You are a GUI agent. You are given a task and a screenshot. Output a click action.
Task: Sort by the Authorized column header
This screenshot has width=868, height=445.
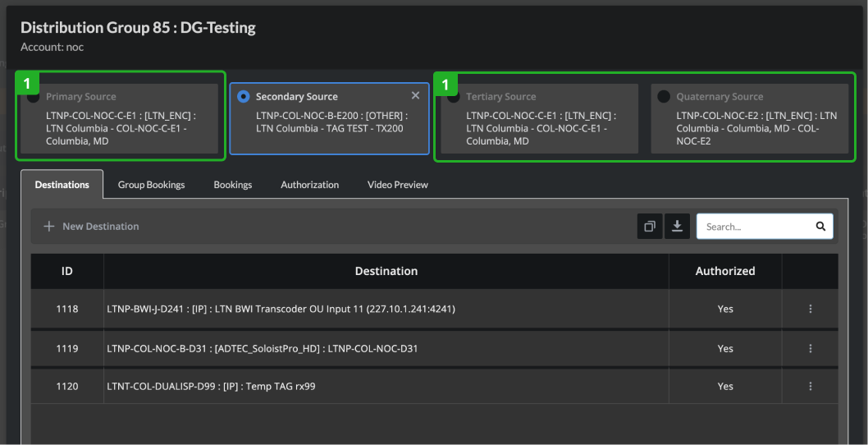[x=725, y=271]
